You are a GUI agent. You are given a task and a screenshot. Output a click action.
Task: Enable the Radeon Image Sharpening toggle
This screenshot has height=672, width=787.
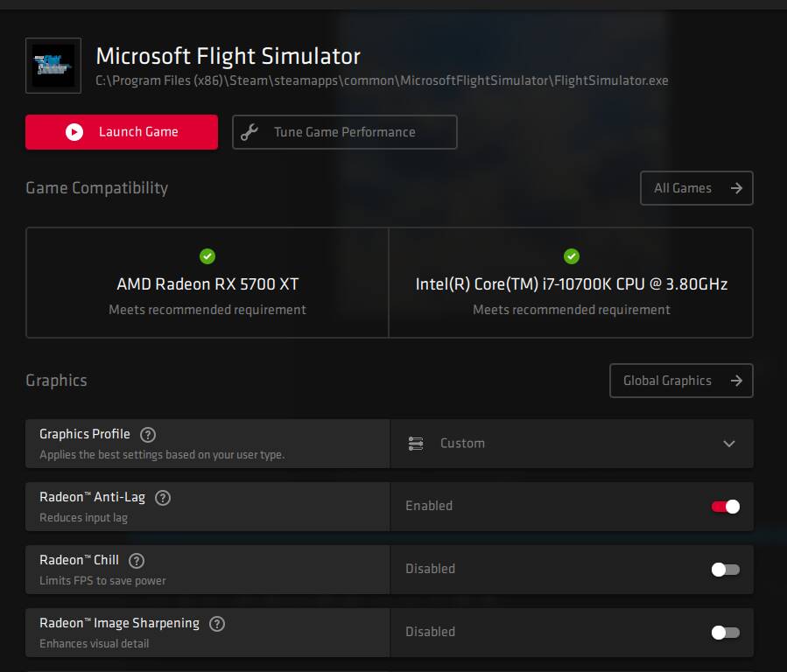(725, 633)
